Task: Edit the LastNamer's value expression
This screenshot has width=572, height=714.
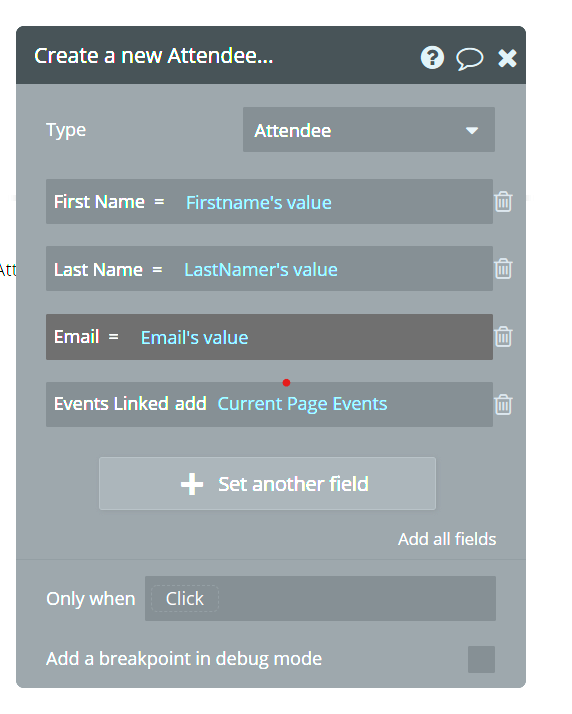Action: [260, 270]
